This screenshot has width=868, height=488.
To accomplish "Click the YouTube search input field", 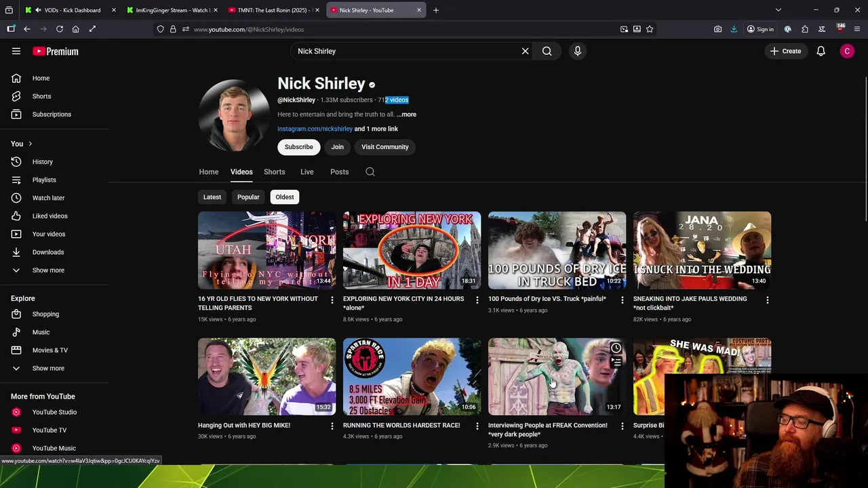I will tap(406, 51).
